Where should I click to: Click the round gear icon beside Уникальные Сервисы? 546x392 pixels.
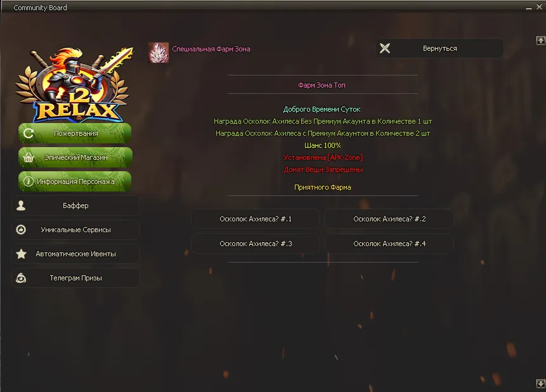21,230
